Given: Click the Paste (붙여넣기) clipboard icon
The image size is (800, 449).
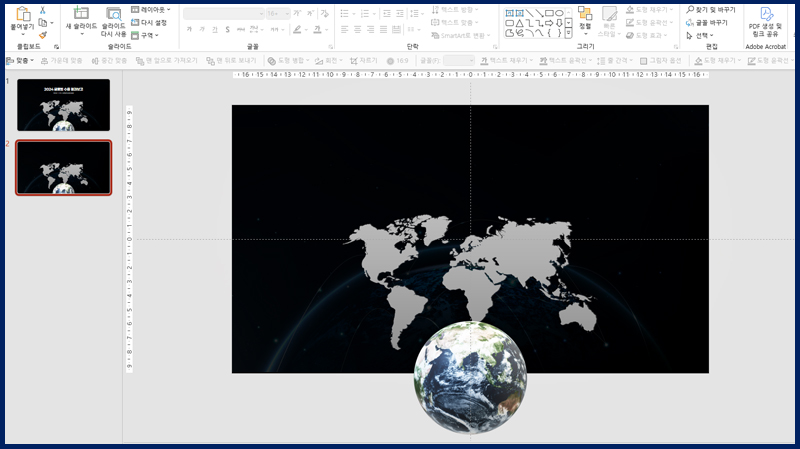Looking at the screenshot, I should click(x=23, y=14).
